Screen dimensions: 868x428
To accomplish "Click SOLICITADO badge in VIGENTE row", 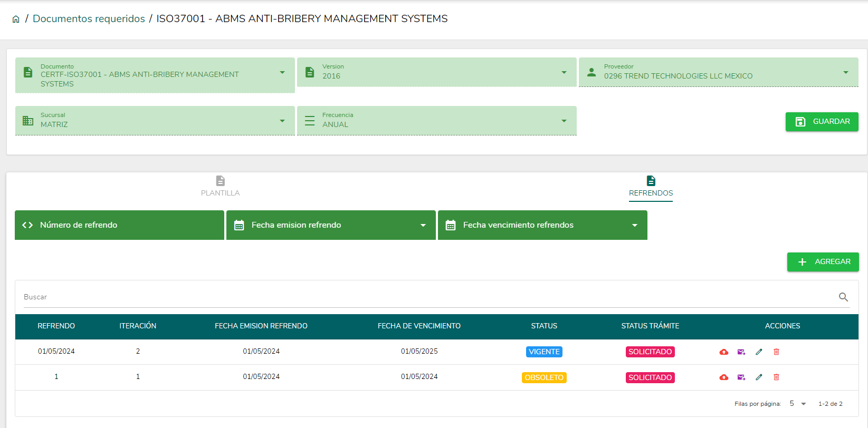I will click(650, 352).
